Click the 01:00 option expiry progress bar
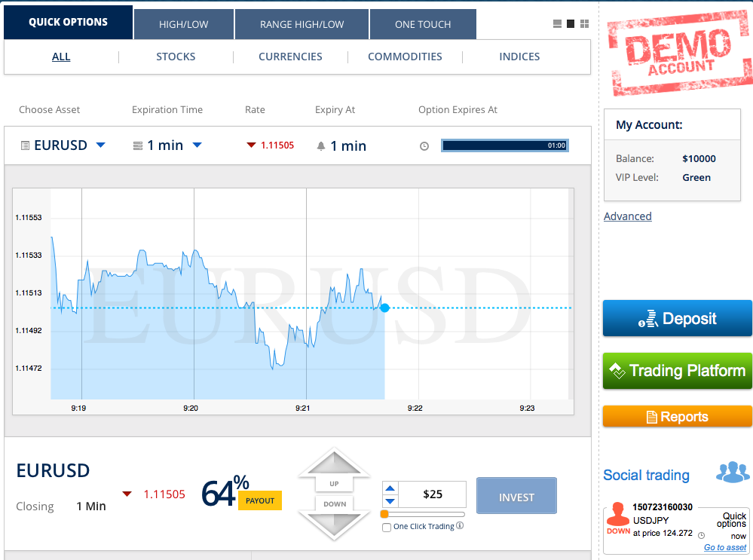 point(505,145)
